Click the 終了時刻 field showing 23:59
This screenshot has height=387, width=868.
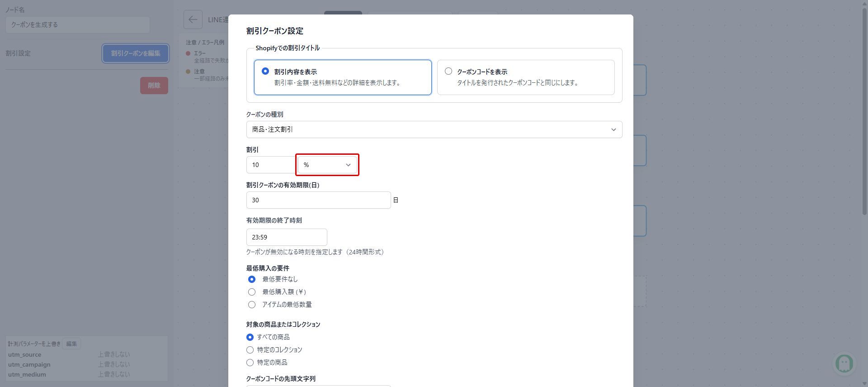287,237
